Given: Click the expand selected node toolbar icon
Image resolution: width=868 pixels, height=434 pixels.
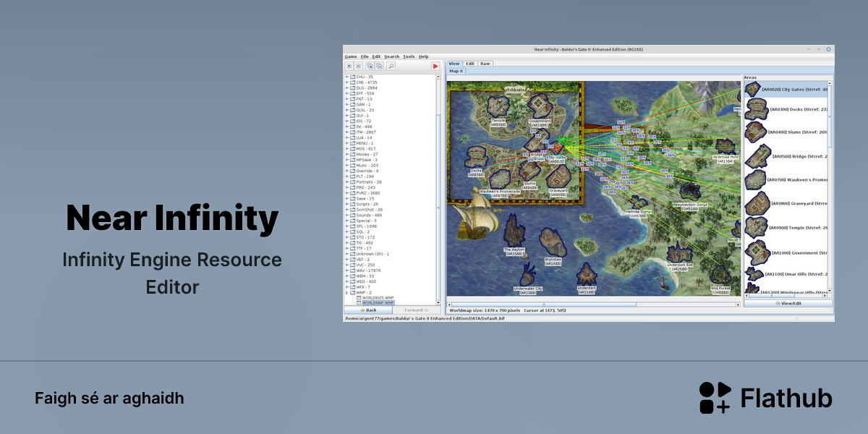Looking at the screenshot, I should pyautogui.click(x=349, y=66).
